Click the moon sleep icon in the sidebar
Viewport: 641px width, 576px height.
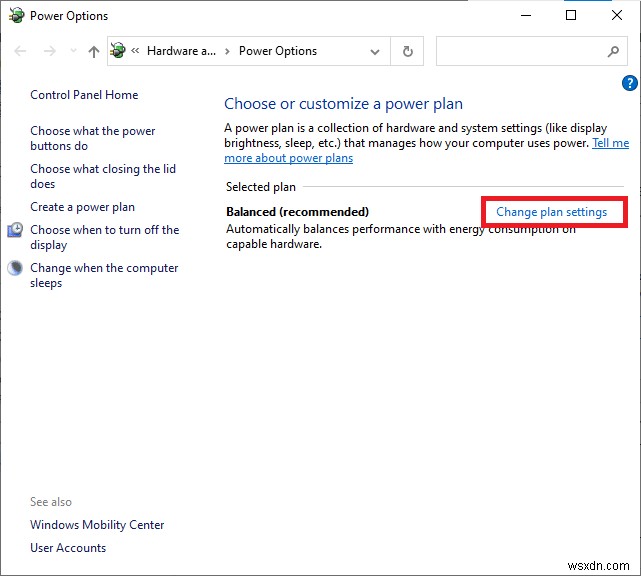tap(16, 268)
